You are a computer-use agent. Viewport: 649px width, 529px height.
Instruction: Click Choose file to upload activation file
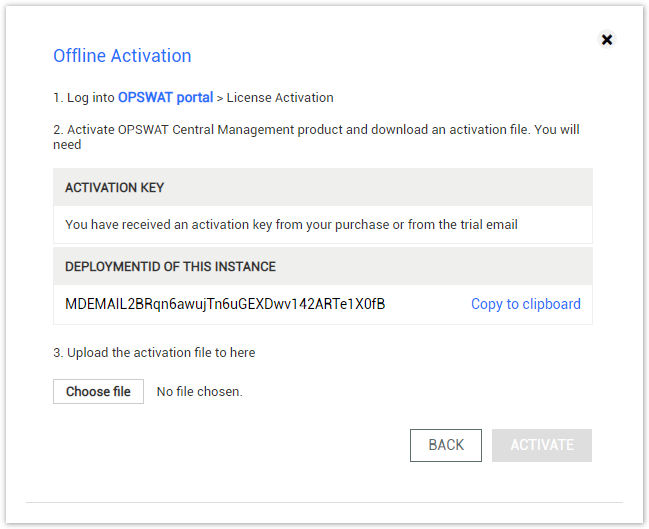click(x=99, y=392)
